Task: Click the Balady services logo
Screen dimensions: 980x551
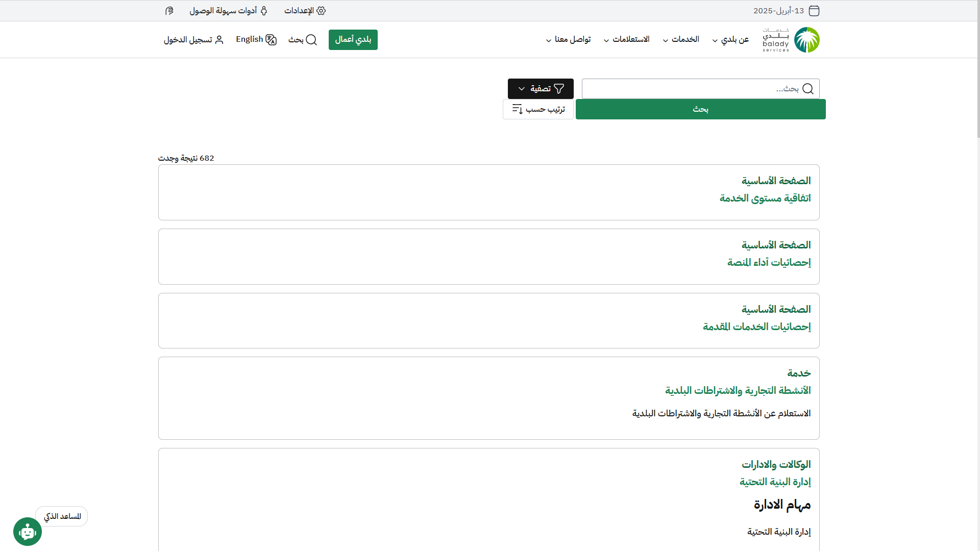Action: [791, 40]
